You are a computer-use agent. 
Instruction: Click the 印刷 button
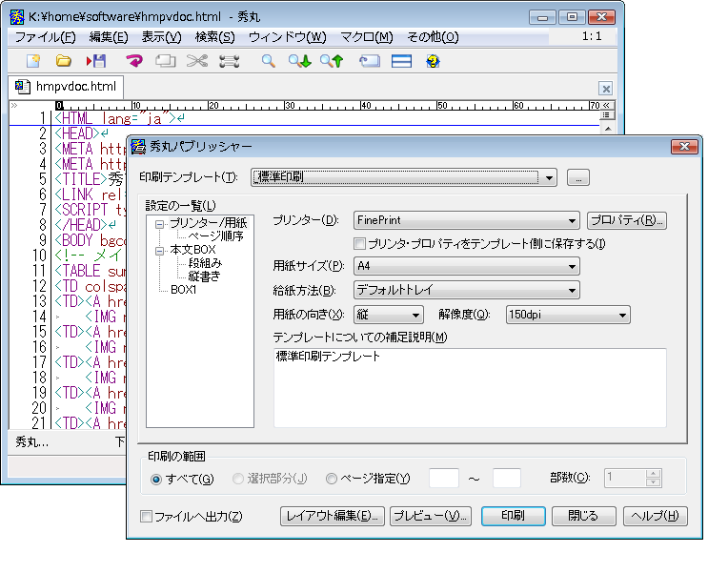point(513,516)
